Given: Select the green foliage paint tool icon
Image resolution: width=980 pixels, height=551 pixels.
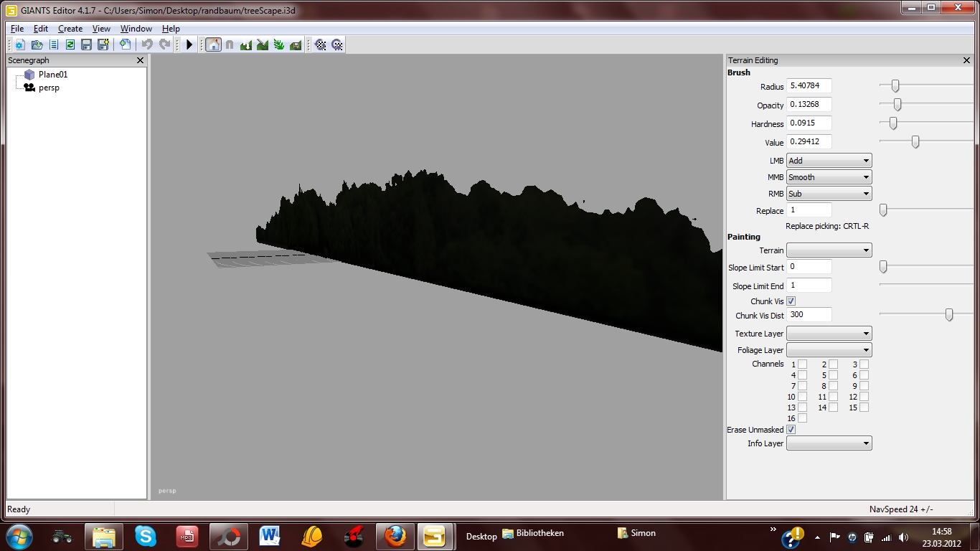Looking at the screenshot, I should (279, 44).
